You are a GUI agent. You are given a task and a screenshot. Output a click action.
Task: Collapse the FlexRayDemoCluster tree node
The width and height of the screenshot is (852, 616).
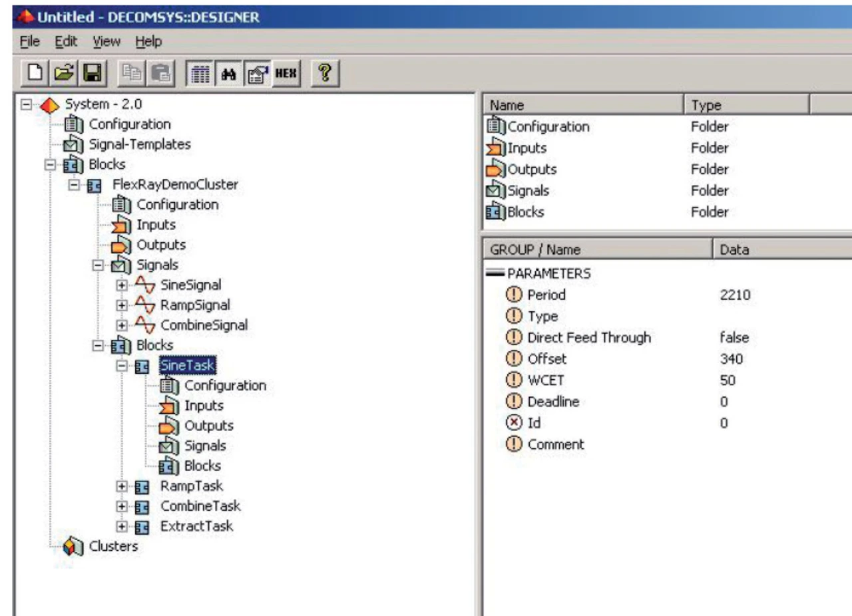(75, 185)
